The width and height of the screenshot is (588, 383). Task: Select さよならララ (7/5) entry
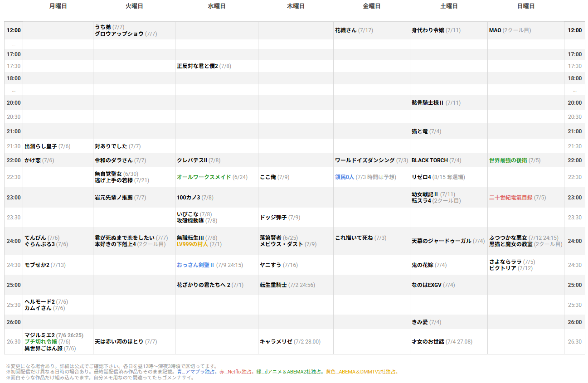pyautogui.click(x=512, y=262)
